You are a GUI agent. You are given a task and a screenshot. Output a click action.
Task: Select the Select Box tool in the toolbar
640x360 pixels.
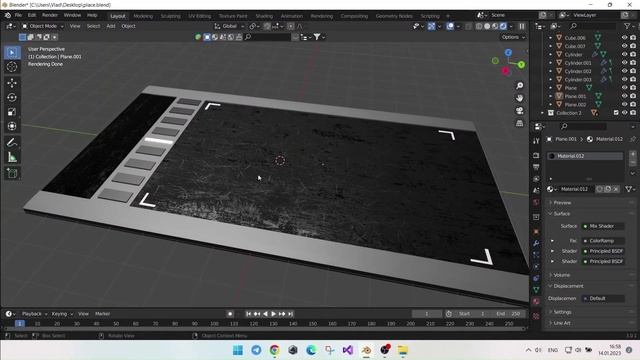click(x=12, y=53)
